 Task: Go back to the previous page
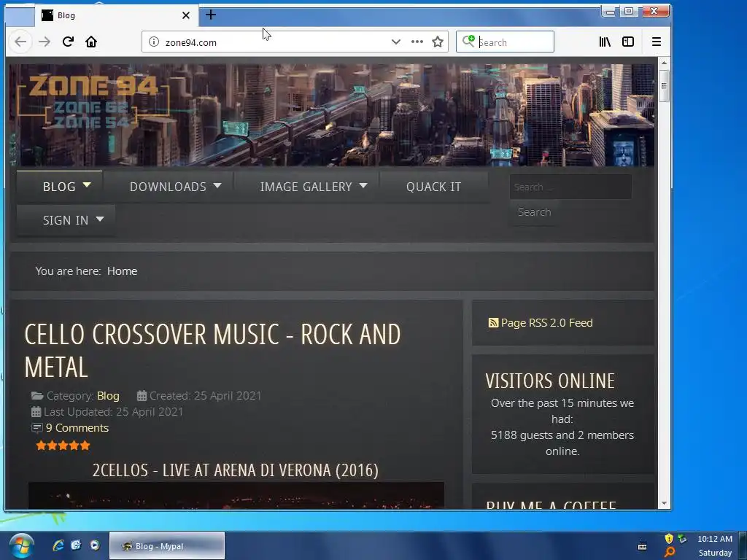click(x=20, y=42)
